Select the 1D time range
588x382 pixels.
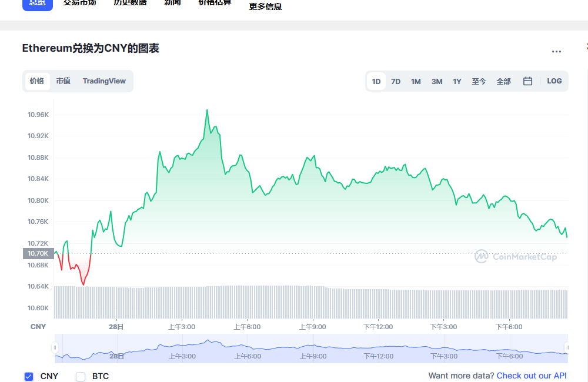[376, 81]
